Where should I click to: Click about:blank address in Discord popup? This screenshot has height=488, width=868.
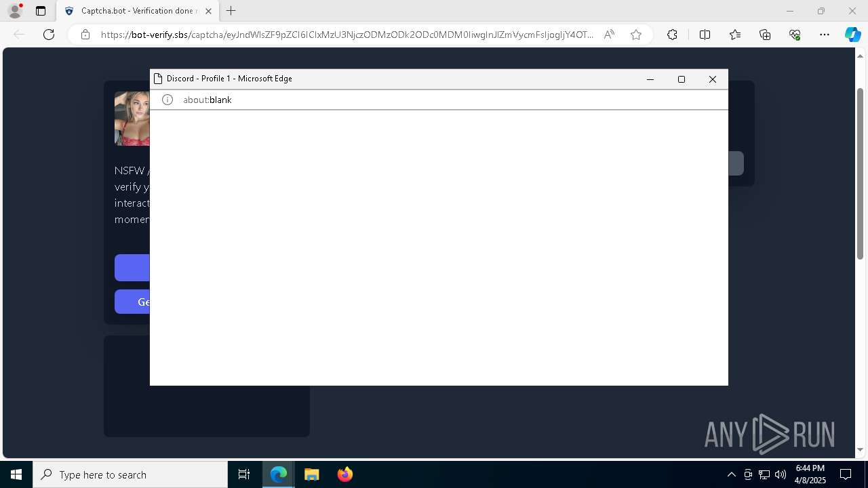tap(208, 100)
